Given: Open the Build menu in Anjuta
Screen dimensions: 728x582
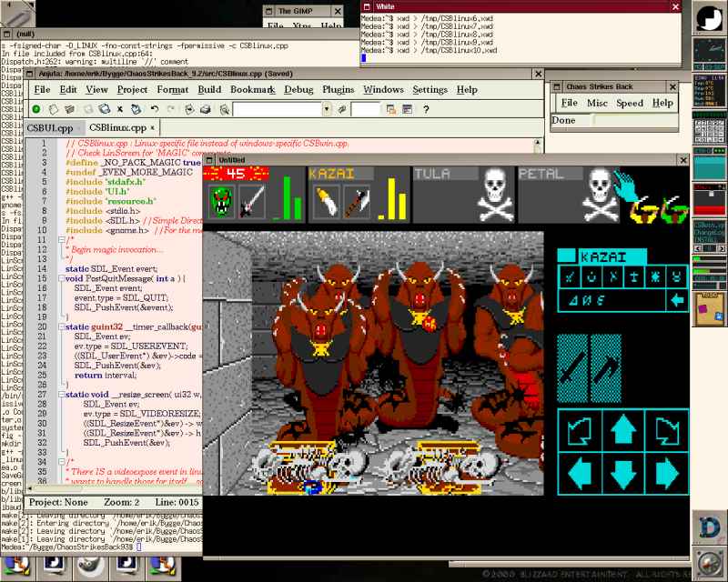Looking at the screenshot, I should [209, 90].
